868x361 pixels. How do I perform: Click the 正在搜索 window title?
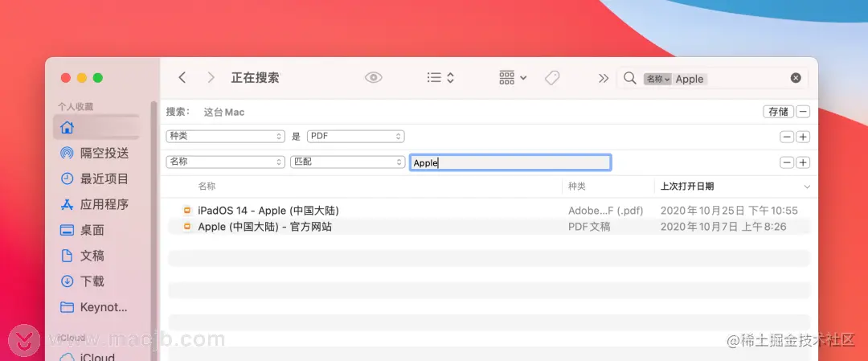click(x=256, y=78)
